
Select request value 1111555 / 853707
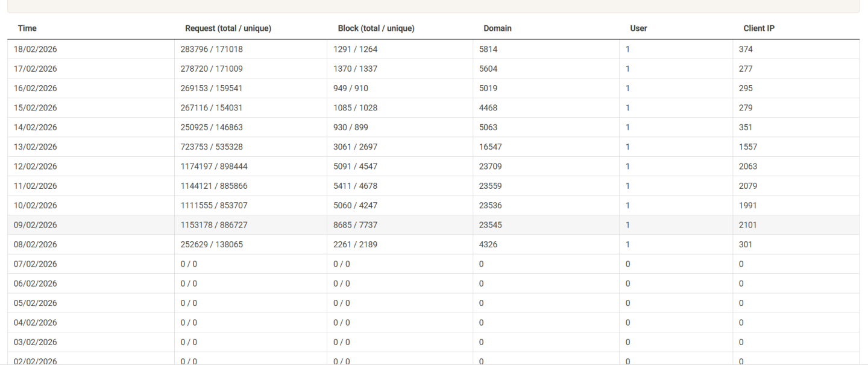point(214,205)
